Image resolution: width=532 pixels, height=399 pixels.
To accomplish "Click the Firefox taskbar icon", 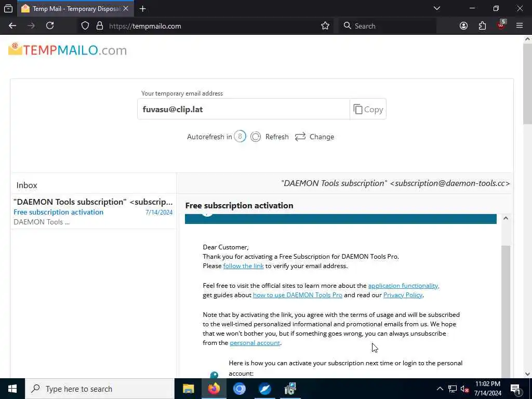I will (x=214, y=389).
